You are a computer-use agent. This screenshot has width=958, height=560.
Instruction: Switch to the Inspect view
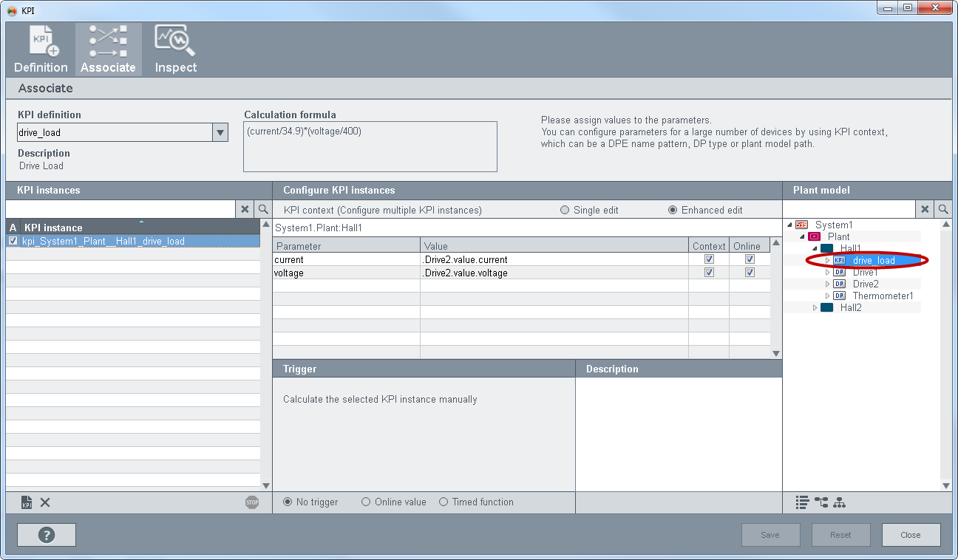[175, 49]
